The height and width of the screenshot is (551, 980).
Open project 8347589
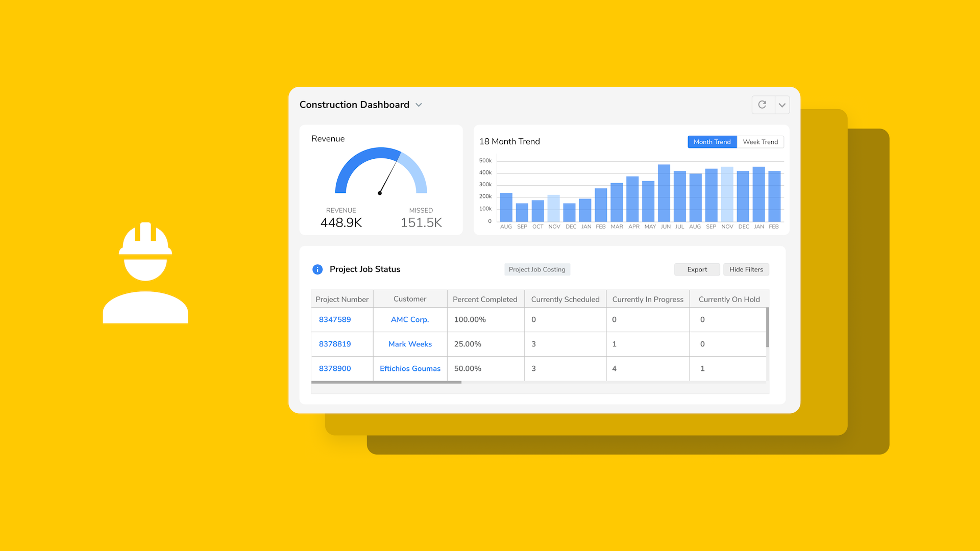click(x=335, y=319)
